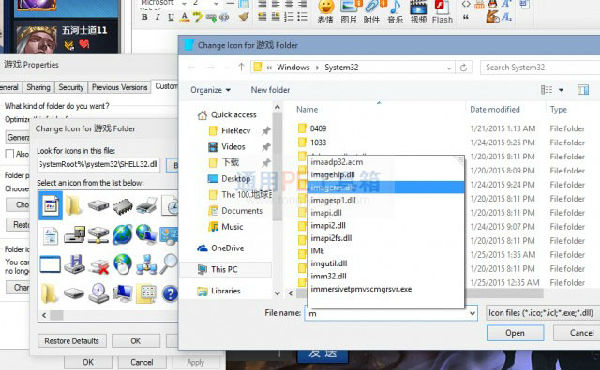The image size is (600, 370).
Task: Toggle the 'Also apply' checkbox
Action: 10,154
